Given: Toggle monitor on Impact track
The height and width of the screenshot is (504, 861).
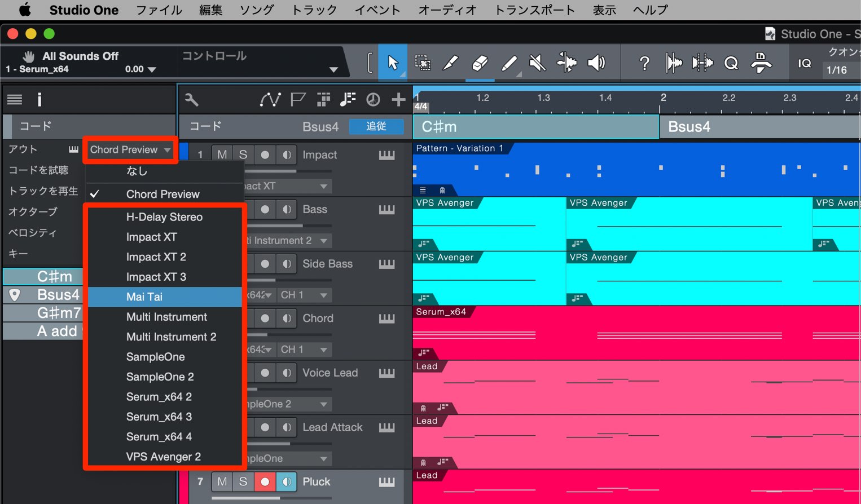Looking at the screenshot, I should click(x=287, y=154).
